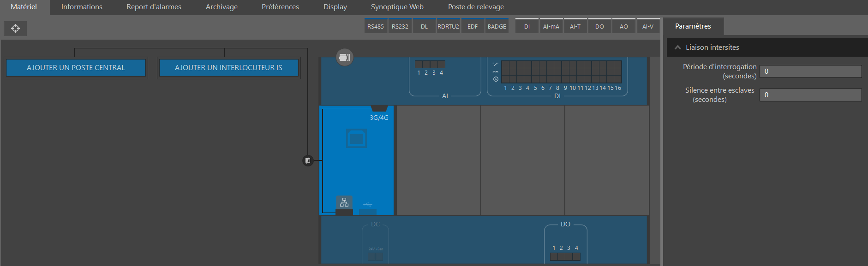868x266 pixels.
Task: Click the round connection node on the link line
Action: (x=308, y=160)
